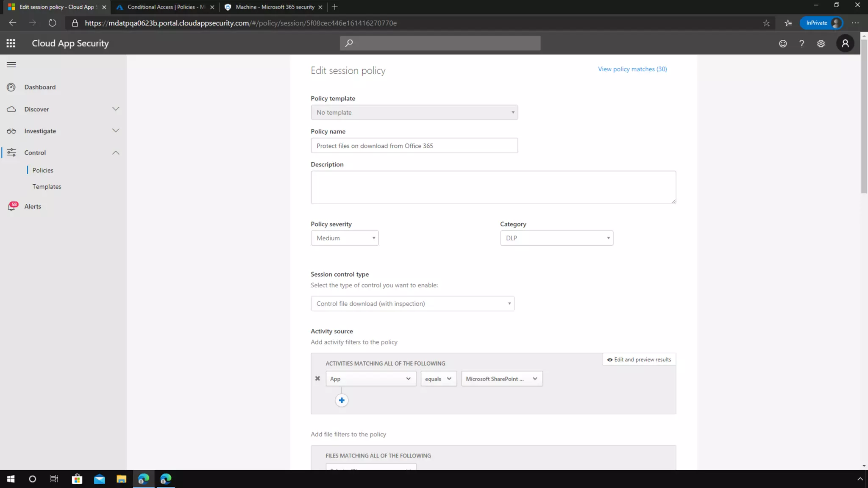The height and width of the screenshot is (488, 868).
Task: Toggle the hamburger navigation menu
Action: tap(11, 65)
